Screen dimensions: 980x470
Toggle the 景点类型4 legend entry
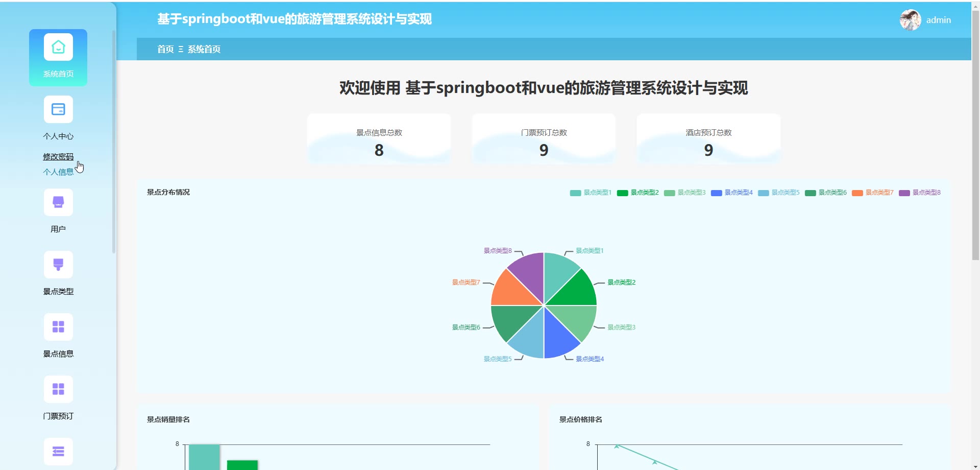click(x=731, y=193)
